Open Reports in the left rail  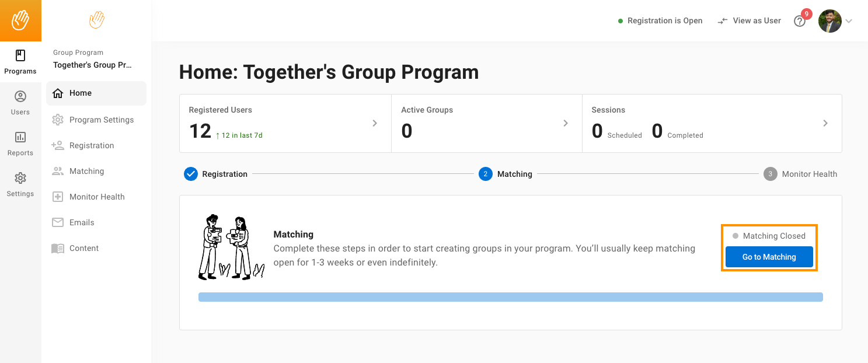[x=20, y=144]
